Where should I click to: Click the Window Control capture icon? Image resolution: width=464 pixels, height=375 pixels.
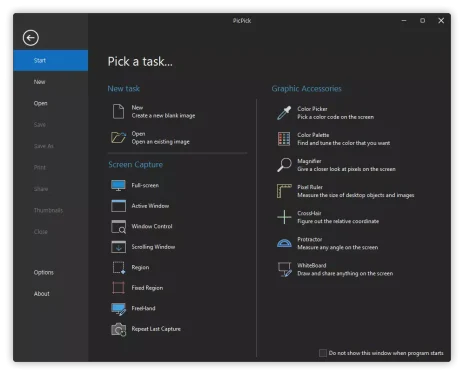pyautogui.click(x=118, y=226)
